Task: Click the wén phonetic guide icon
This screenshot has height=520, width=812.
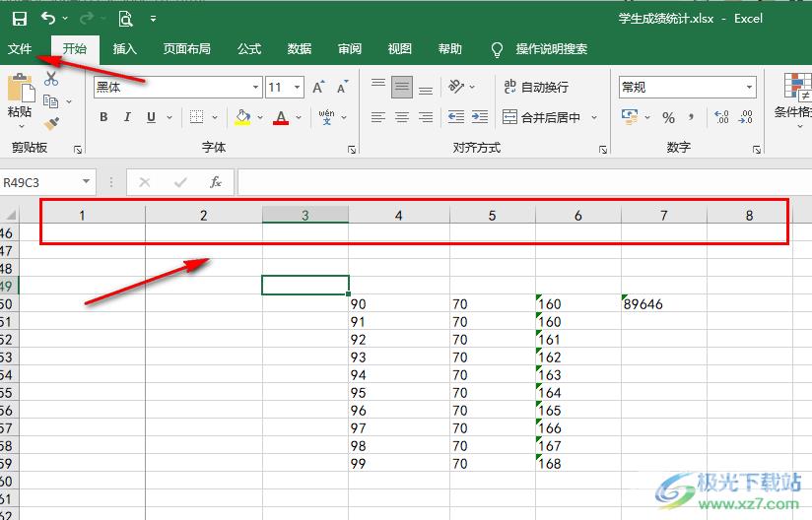Action: coord(326,117)
